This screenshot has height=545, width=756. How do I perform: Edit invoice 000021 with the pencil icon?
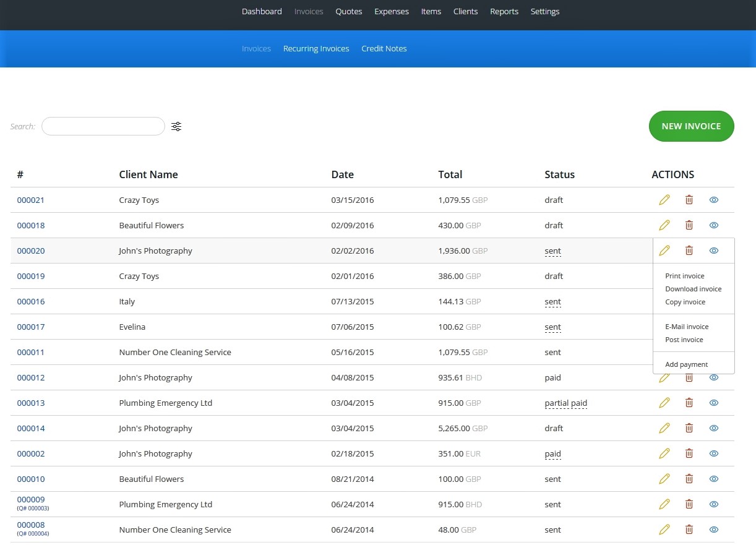(x=664, y=200)
